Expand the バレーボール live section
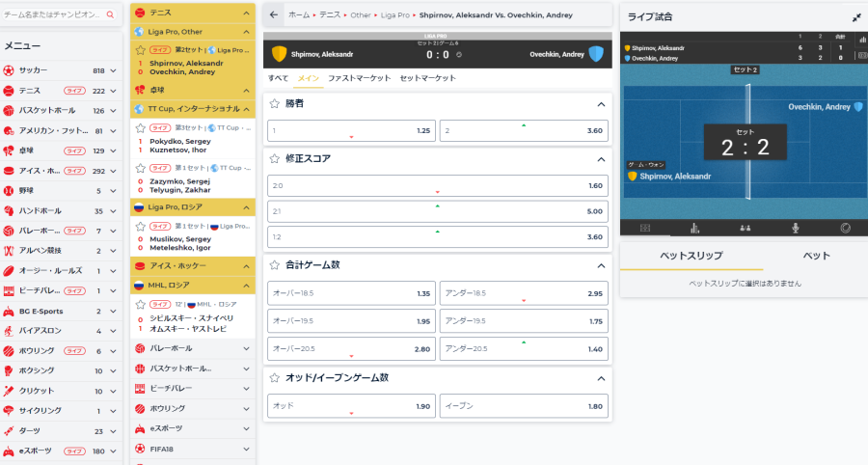Viewport: 868px width, 465px height. [x=246, y=349]
